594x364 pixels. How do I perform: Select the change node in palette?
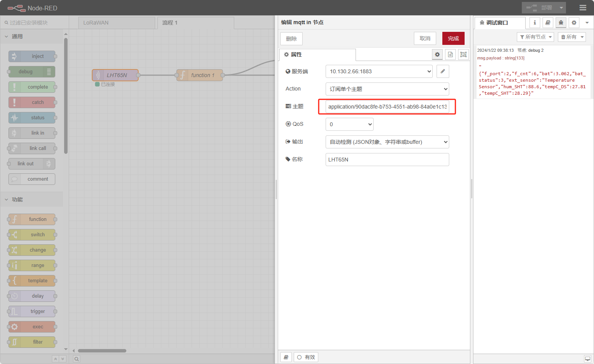[32, 250]
